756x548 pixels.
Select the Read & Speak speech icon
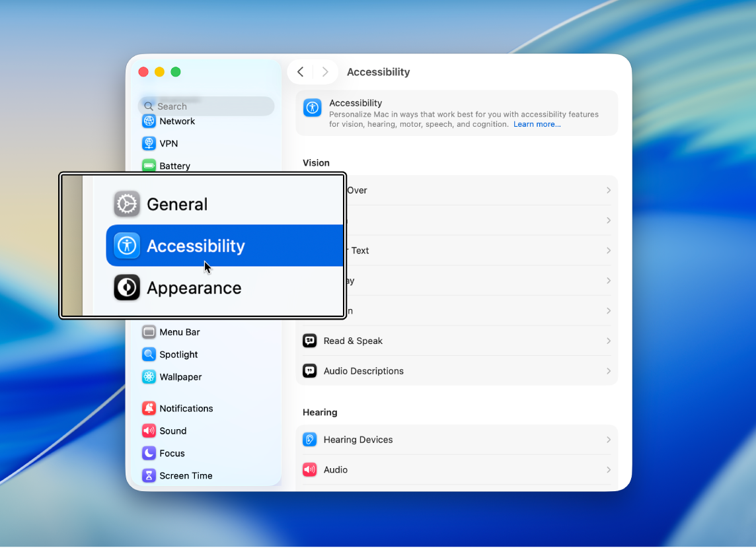pyautogui.click(x=309, y=341)
